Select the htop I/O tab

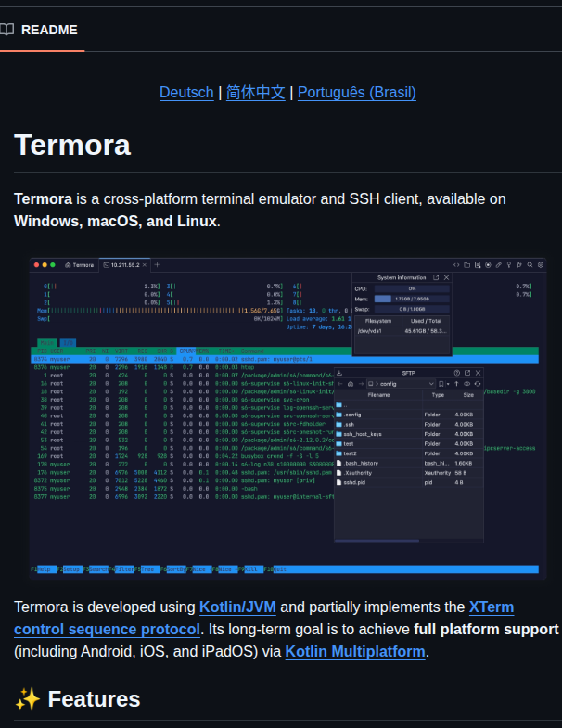click(68, 343)
